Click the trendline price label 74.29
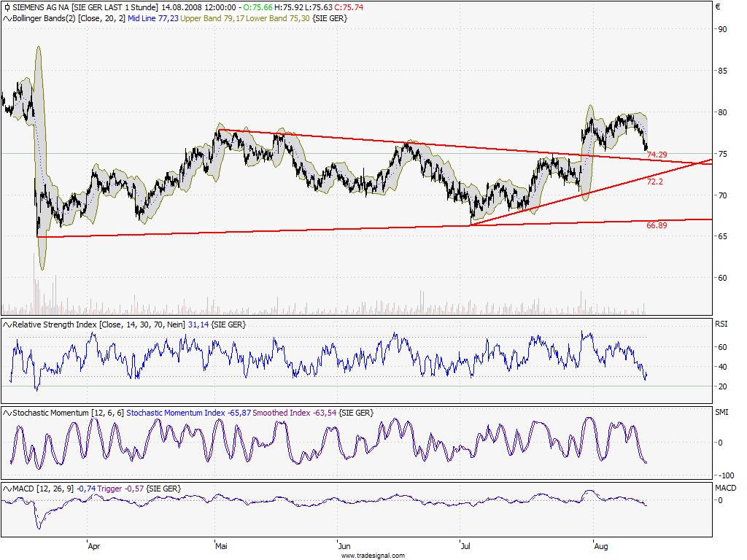The height and width of the screenshot is (560, 747). (657, 155)
